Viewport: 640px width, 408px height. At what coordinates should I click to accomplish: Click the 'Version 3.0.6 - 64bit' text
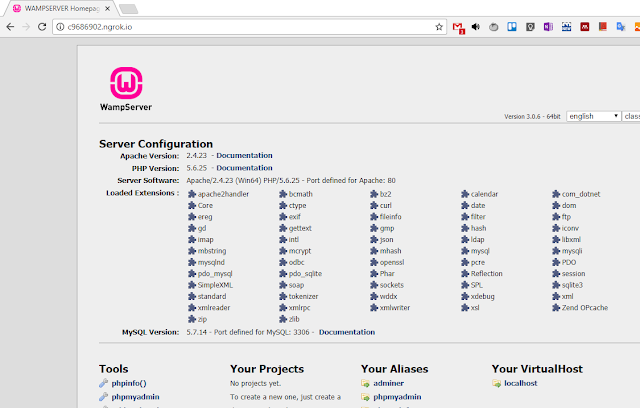click(532, 117)
